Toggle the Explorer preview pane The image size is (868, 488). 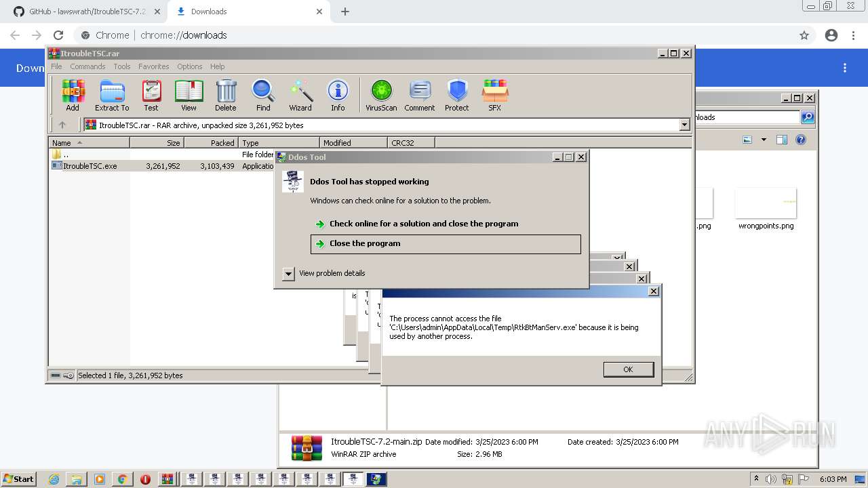782,140
